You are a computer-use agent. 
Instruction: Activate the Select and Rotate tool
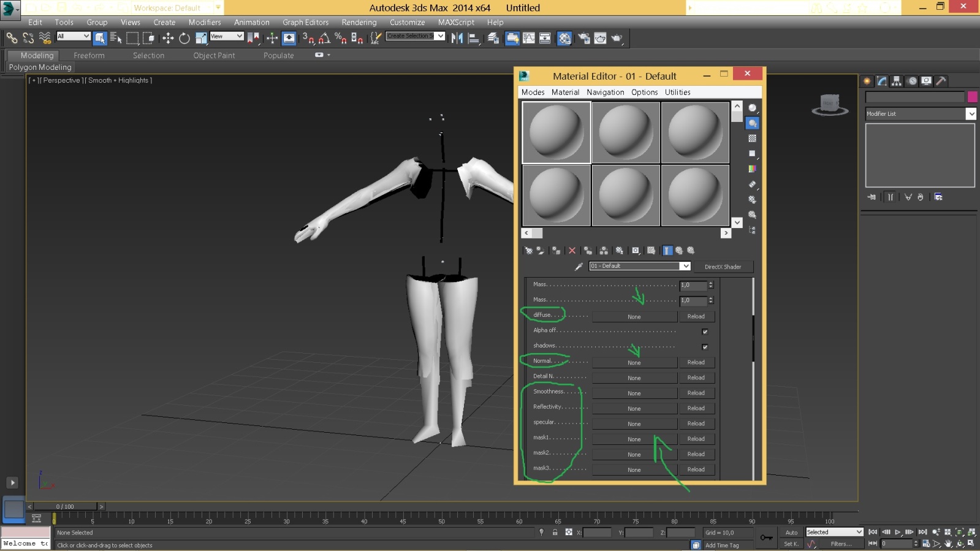click(184, 39)
